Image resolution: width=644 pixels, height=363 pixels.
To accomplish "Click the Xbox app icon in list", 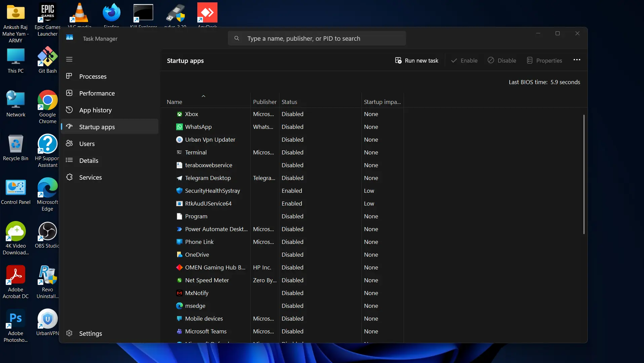I will (x=179, y=114).
